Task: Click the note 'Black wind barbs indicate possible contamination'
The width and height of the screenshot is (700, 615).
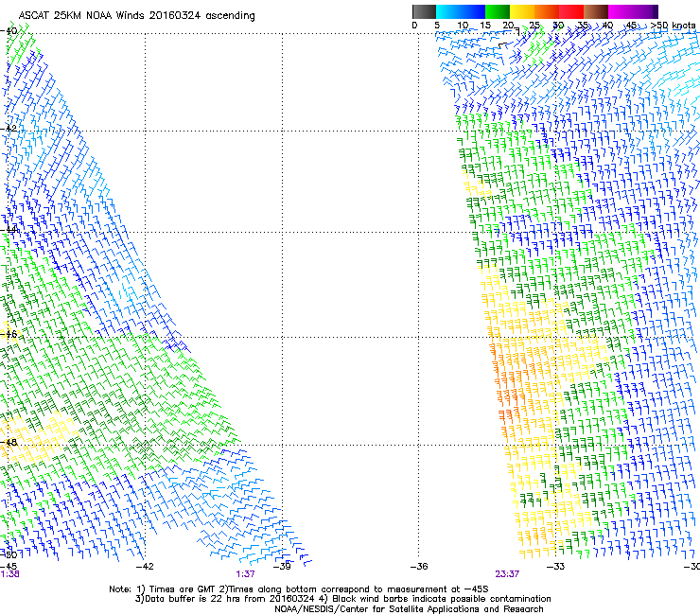Action: (442, 599)
